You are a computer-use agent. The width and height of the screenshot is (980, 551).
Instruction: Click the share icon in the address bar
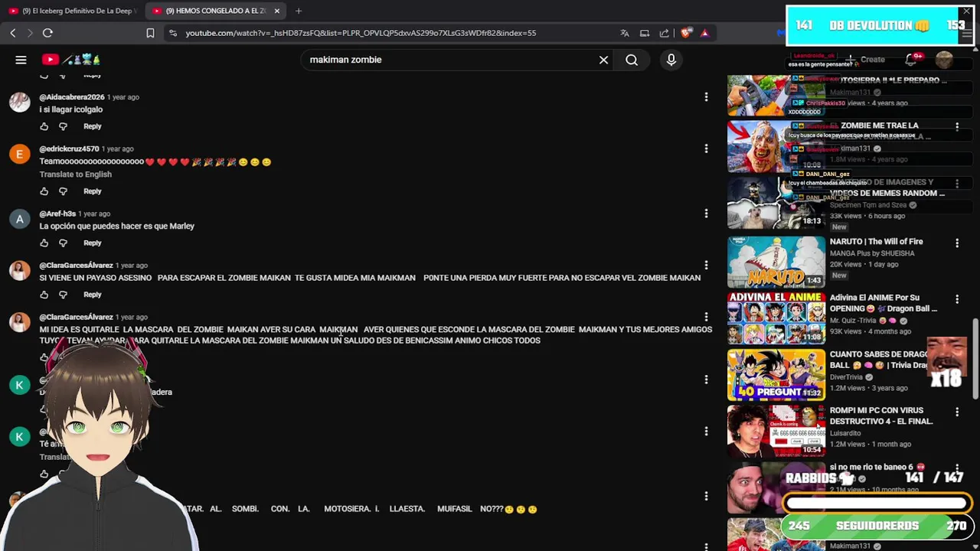[x=665, y=33]
